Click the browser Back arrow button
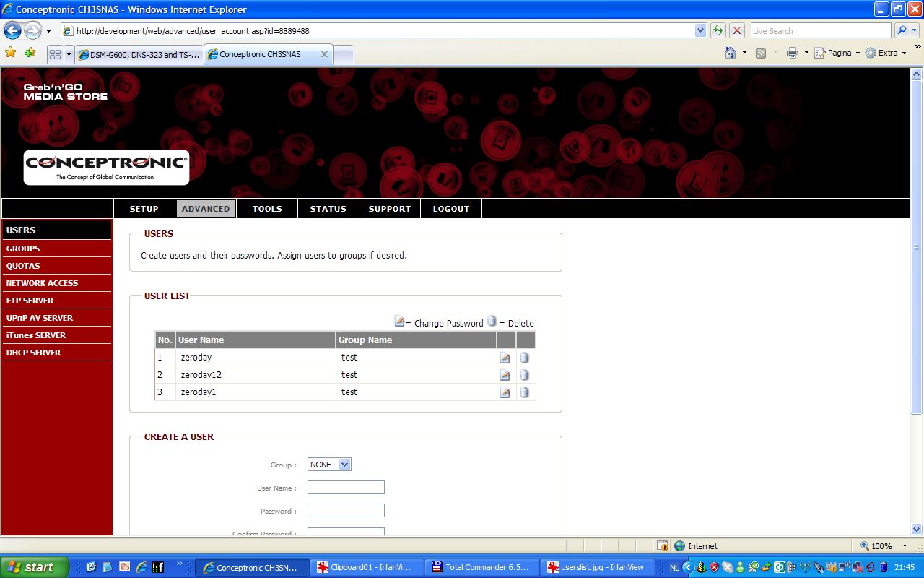The height and width of the screenshot is (578, 924). tap(12, 31)
